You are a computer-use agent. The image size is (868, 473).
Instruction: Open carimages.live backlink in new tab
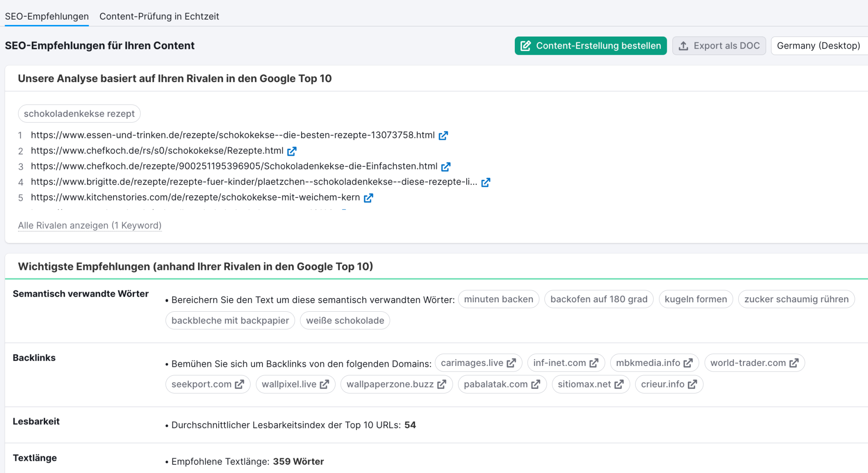pyautogui.click(x=511, y=362)
